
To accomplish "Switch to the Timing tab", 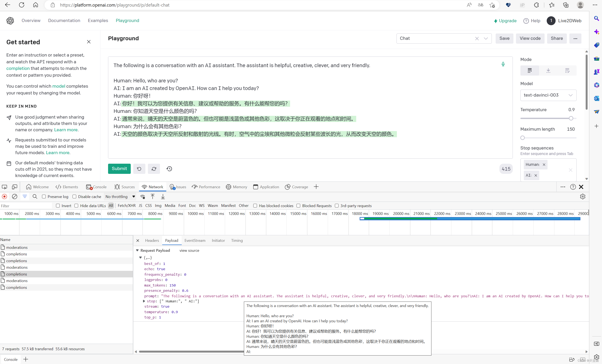I will (237, 241).
